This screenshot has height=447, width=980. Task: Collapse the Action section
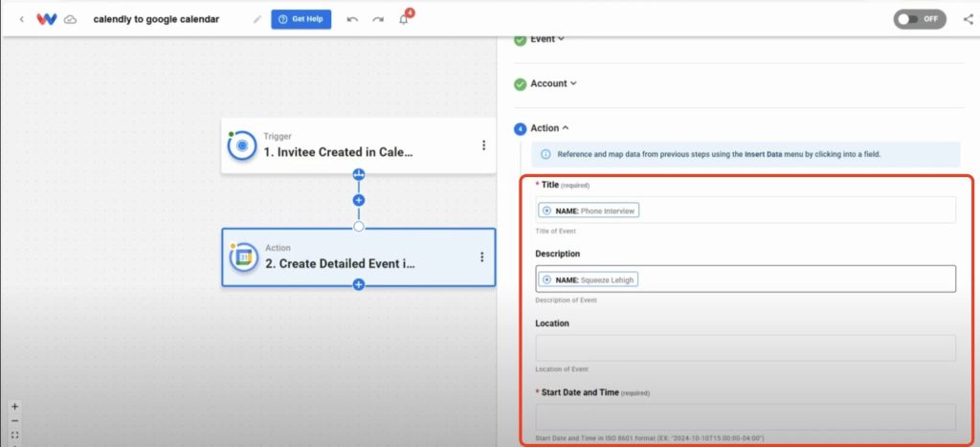click(550, 127)
